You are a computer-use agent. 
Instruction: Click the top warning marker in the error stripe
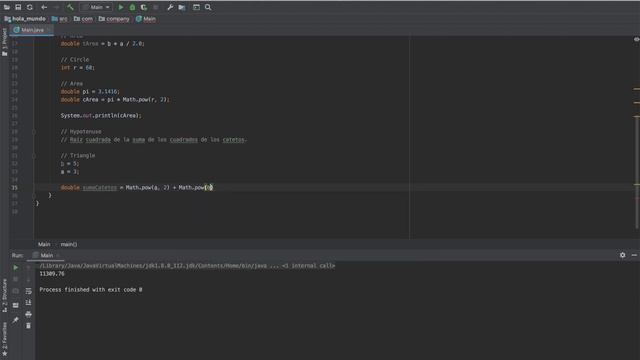point(636,89)
